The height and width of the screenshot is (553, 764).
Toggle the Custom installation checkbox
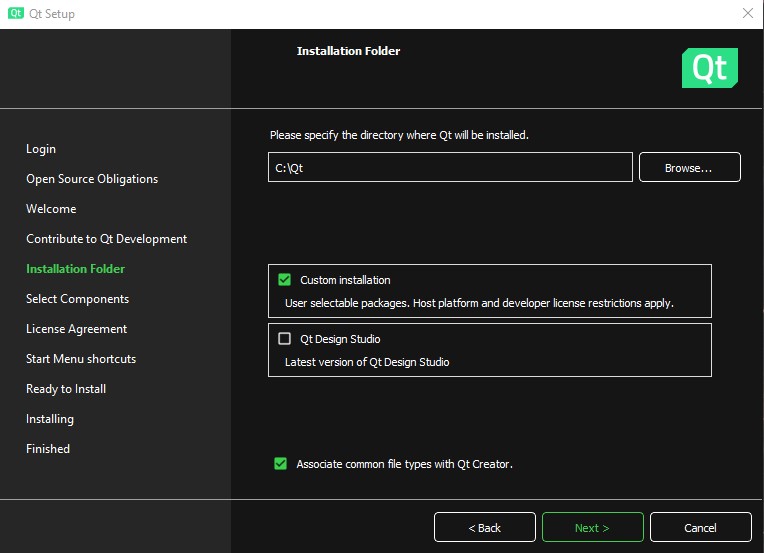[x=285, y=280]
